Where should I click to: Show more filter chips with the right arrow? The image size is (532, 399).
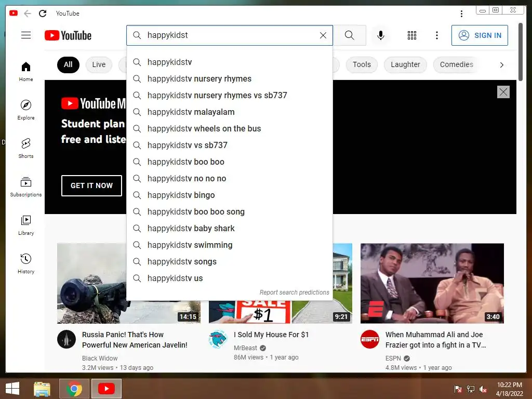pyautogui.click(x=501, y=65)
